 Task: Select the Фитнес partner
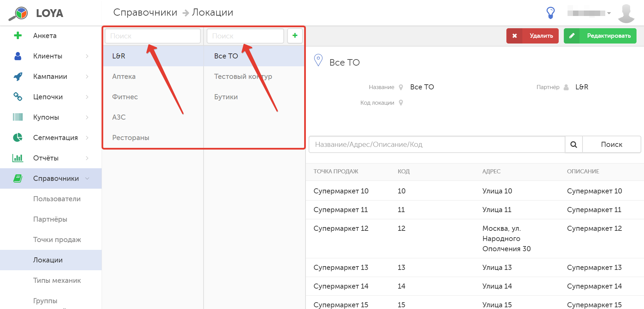pyautogui.click(x=153, y=97)
